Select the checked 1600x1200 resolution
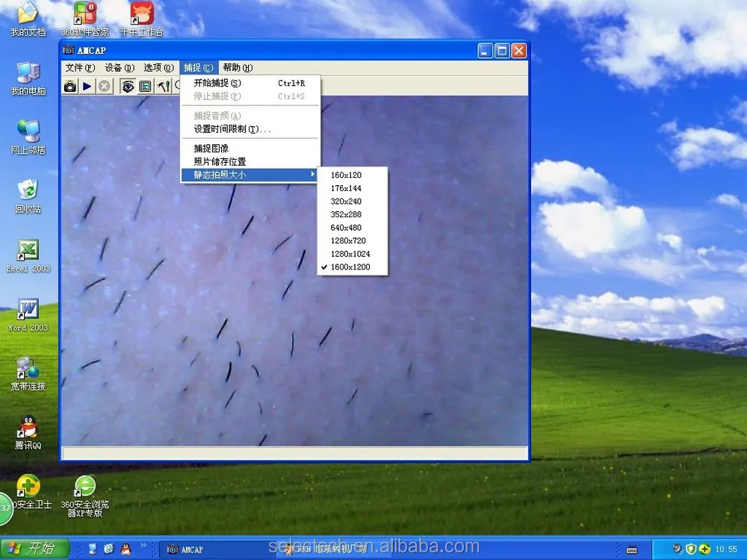Viewport: 747px width, 560px height. pos(350,267)
